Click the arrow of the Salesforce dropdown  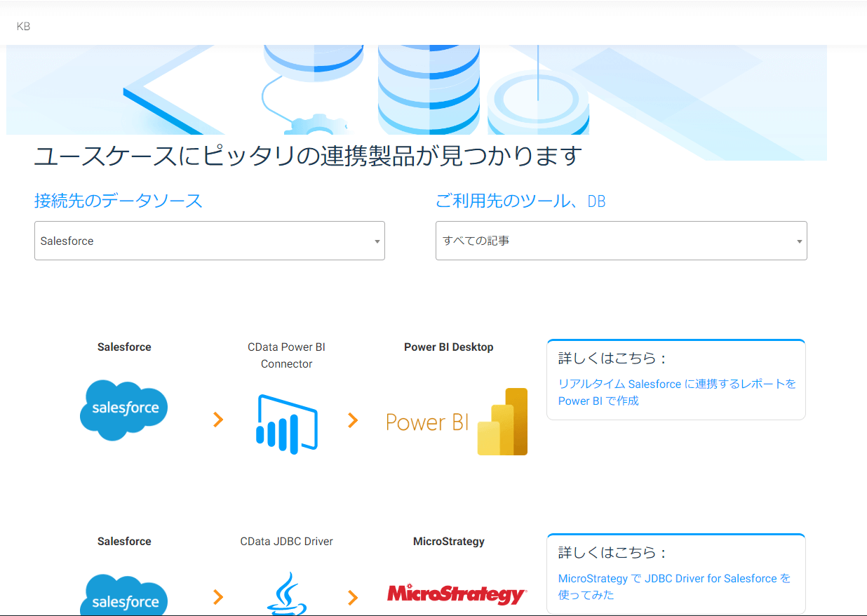[377, 242]
